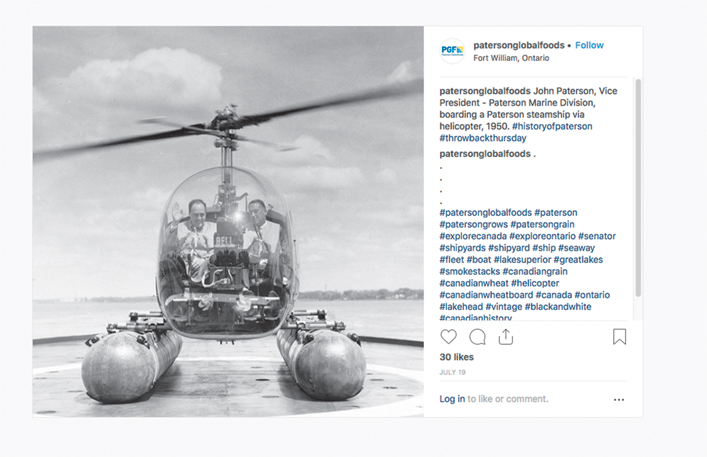Click the JULY 19 post date
This screenshot has height=457, width=707.
[x=453, y=372]
